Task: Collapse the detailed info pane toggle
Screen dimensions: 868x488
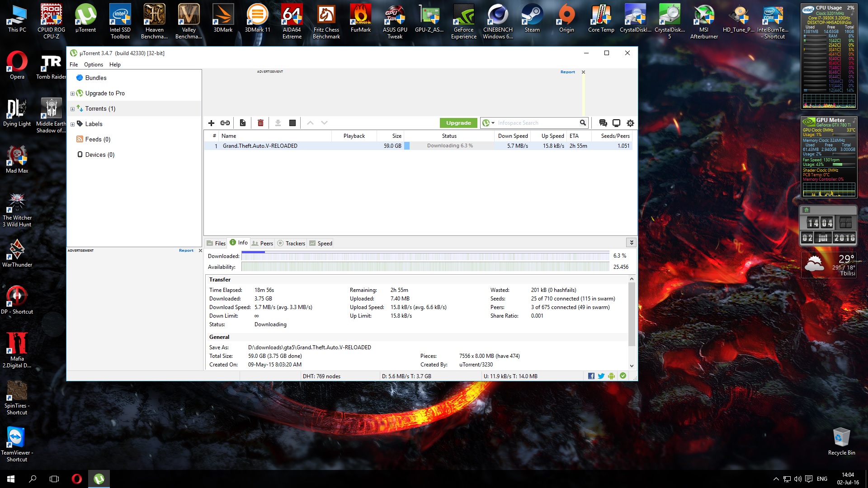Action: point(631,243)
